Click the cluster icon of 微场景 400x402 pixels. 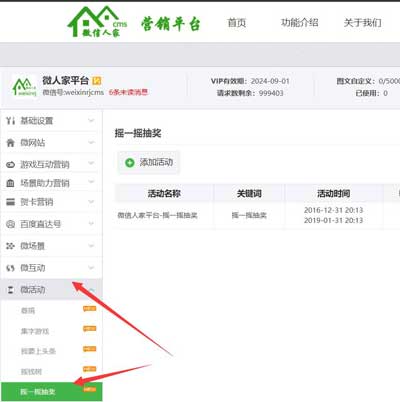tap(10, 246)
